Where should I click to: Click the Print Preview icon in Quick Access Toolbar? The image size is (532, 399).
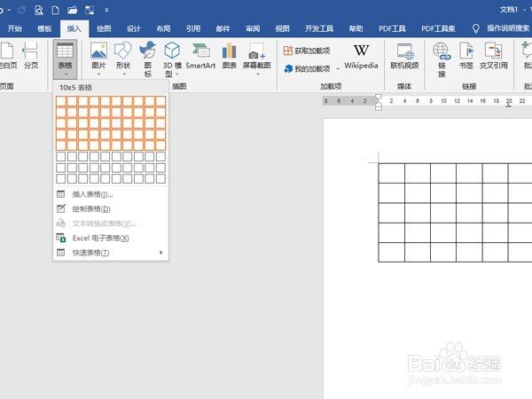pos(39,10)
